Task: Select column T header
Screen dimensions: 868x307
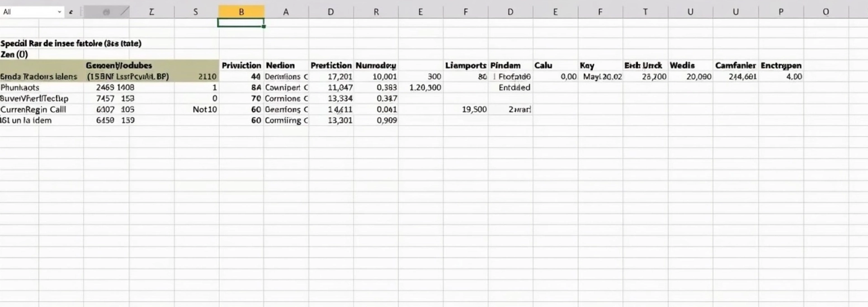Action: (x=645, y=12)
